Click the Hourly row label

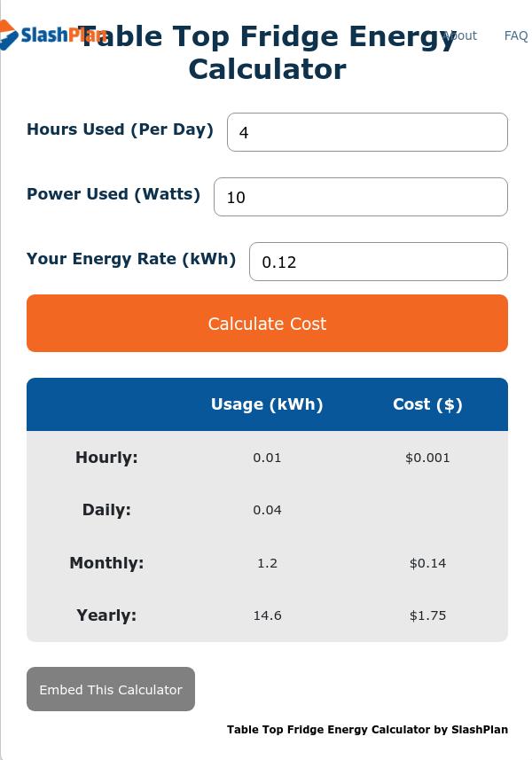[106, 458]
